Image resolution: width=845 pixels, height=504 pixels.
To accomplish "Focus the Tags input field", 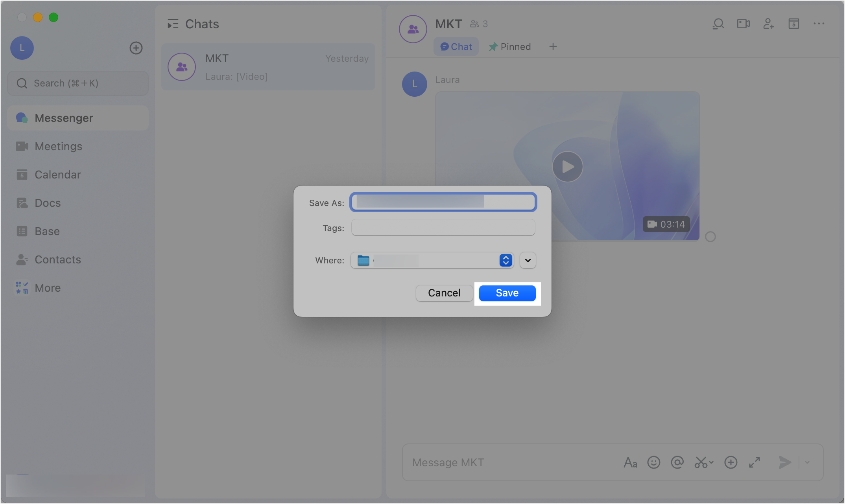I will [x=443, y=228].
